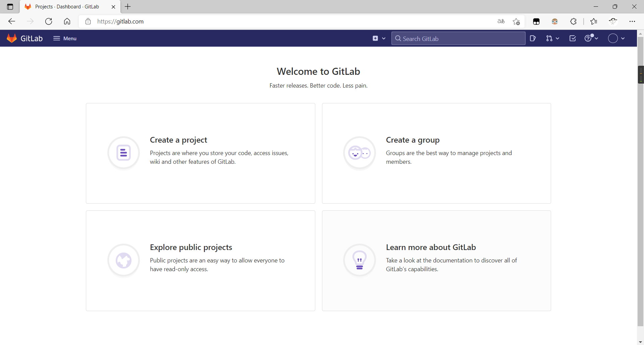Open the create new plus dropdown
644x345 pixels.
379,38
